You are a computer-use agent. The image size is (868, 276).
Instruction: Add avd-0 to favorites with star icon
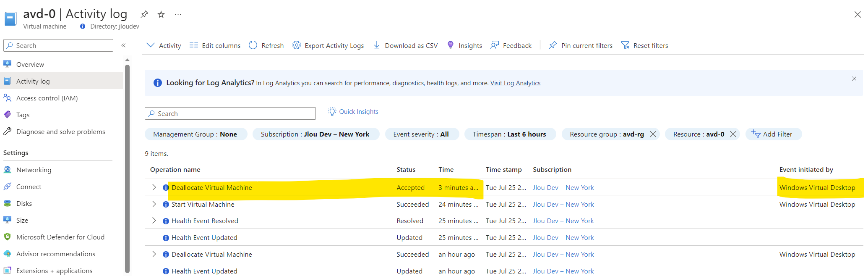161,15
